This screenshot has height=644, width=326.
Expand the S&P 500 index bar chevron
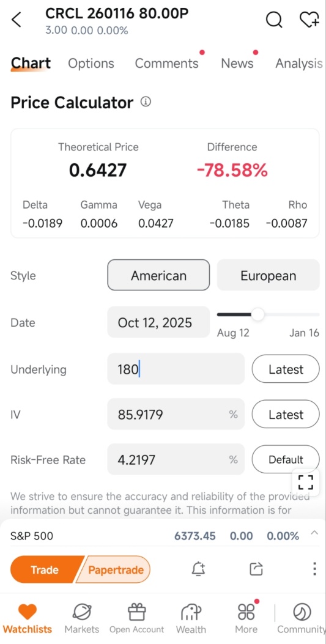tap(314, 533)
